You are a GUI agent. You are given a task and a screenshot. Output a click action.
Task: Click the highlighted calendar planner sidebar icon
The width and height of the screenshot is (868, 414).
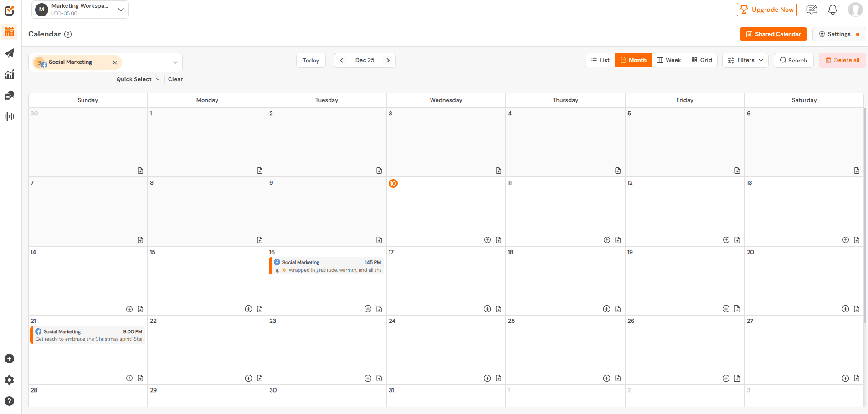9,32
